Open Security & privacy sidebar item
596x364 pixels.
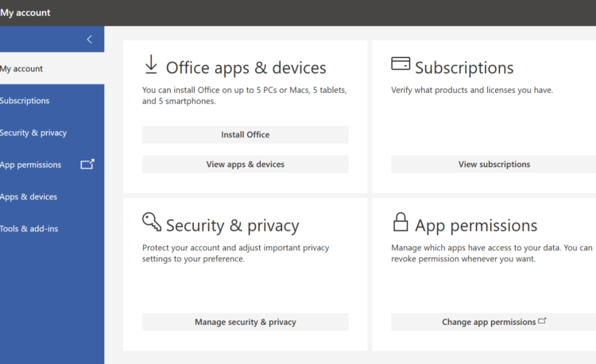coord(52,133)
